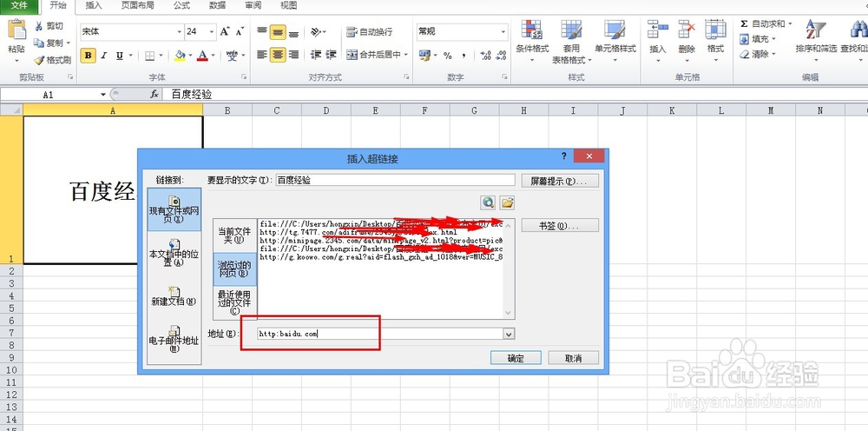The width and height of the screenshot is (868, 431).
Task: Click 取消 to cancel the dialog
Action: click(573, 358)
